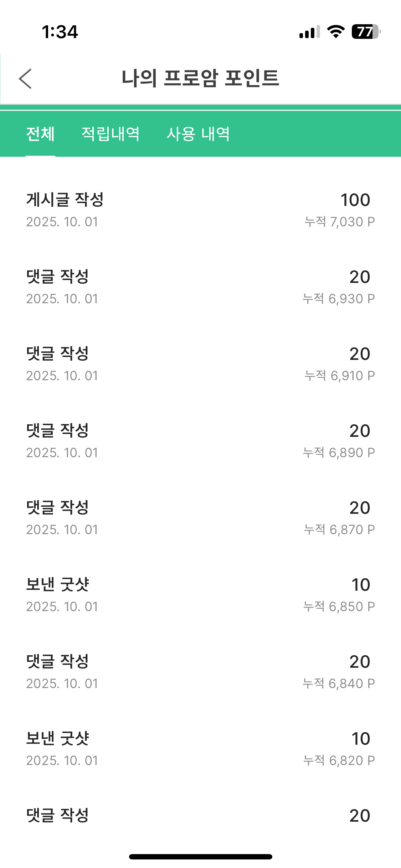Tap the 나의 프로암 포인트 page title
Screen dimensions: 401x868
tap(200, 78)
